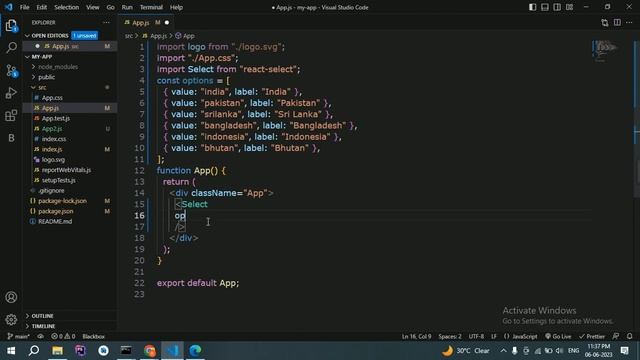Screen dimensions: 640x360
Task: Click the eye watch icon in status bar
Action: point(40,336)
